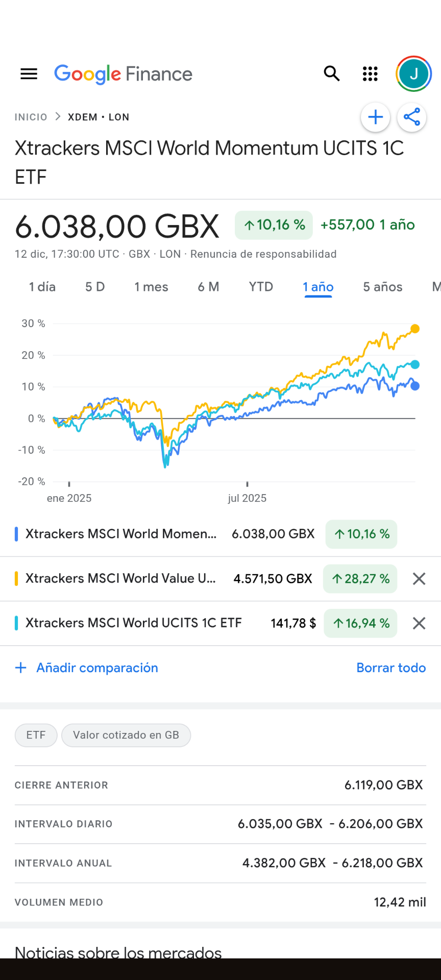Screen dimensions: 441x980
Task: Click the ETF category chip
Action: 36,735
